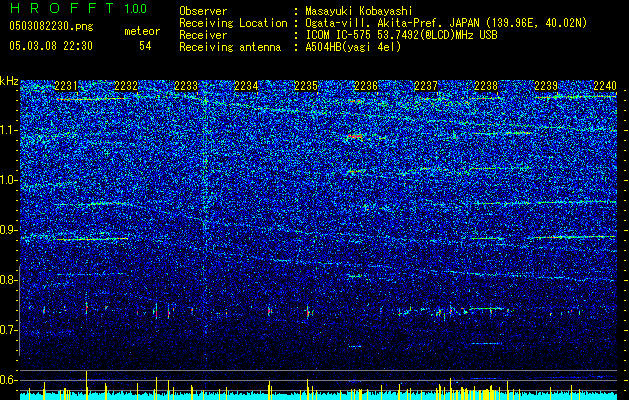This screenshot has height=400, width=629.
Task: Click the 1.0 kHz axis label
Action: (x=9, y=180)
